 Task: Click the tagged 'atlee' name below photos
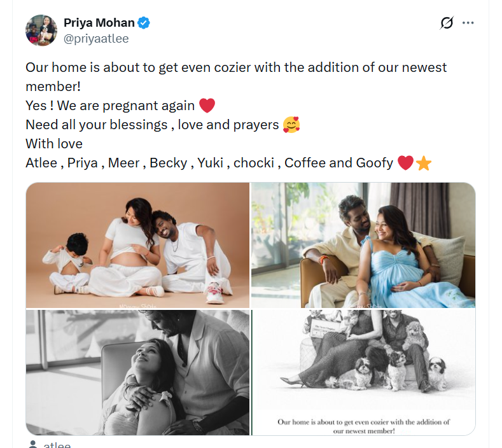pyautogui.click(x=57, y=445)
